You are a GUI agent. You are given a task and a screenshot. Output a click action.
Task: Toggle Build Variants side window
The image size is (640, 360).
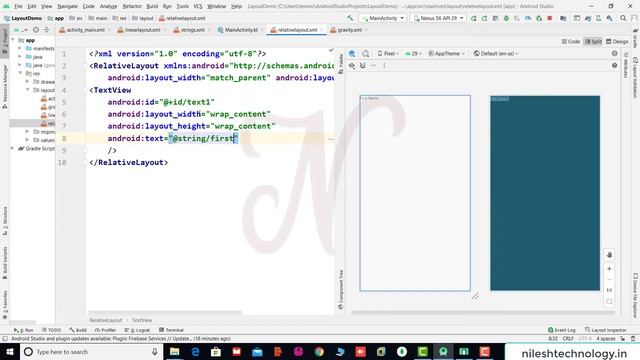(x=5, y=262)
